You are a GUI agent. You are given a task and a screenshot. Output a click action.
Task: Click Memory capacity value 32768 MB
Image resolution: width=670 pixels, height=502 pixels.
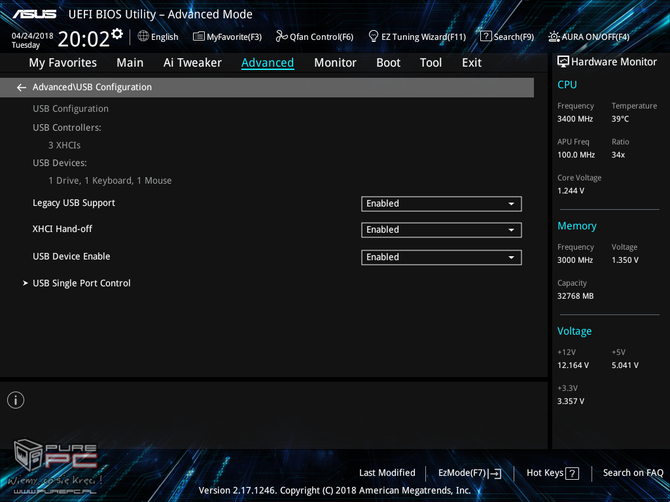[575, 296]
